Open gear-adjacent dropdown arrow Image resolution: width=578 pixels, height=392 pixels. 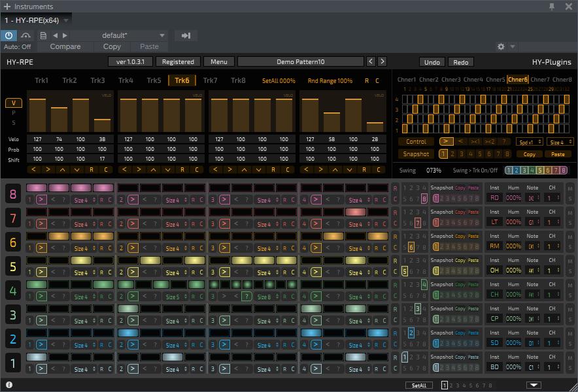pyautogui.click(x=513, y=46)
